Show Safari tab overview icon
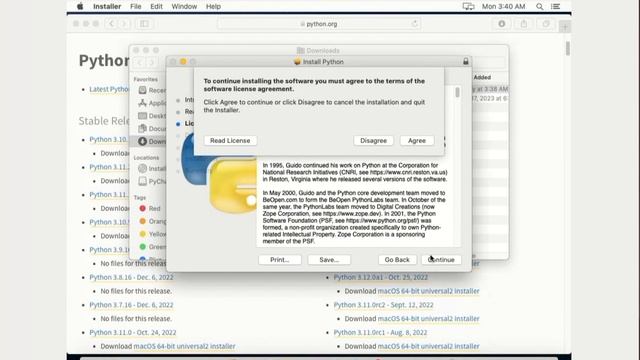The image size is (640, 360). [546, 24]
